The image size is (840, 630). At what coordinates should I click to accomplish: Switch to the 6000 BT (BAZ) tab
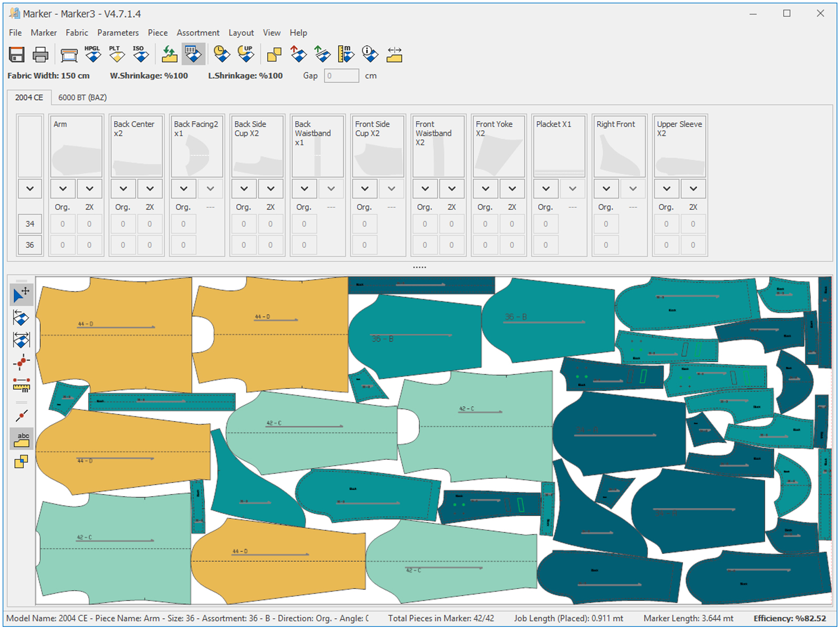click(x=82, y=98)
